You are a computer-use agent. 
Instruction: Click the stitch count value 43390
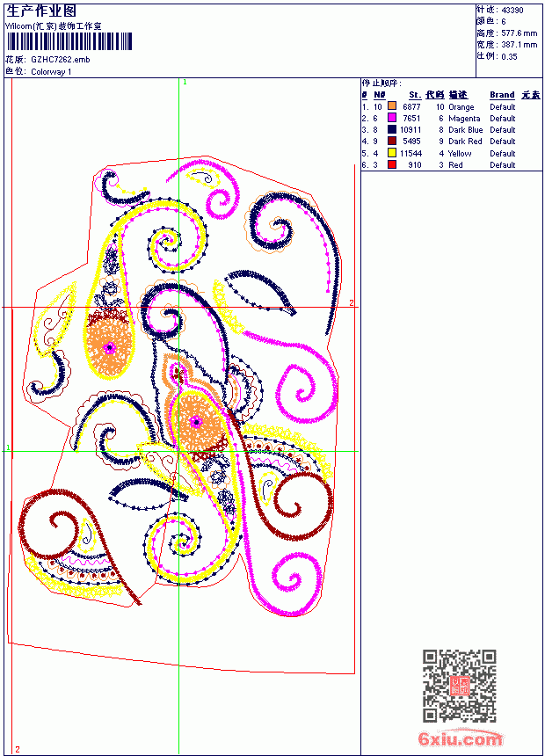point(512,11)
